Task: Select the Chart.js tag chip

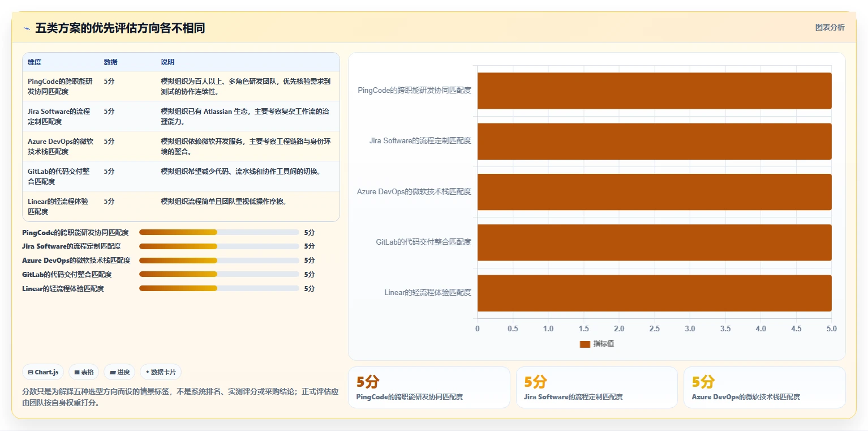Action: point(44,372)
